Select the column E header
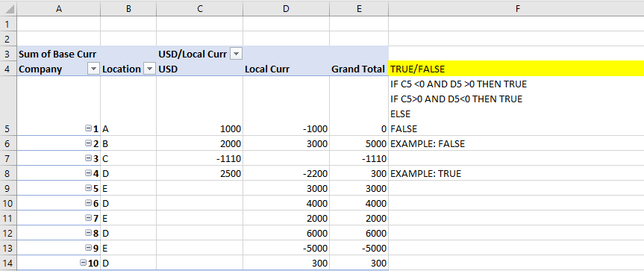This screenshot has height=271, width=644. [359, 8]
